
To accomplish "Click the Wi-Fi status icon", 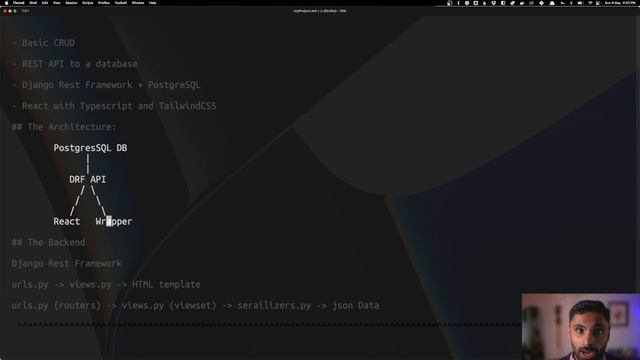I will pyautogui.click(x=590, y=3).
